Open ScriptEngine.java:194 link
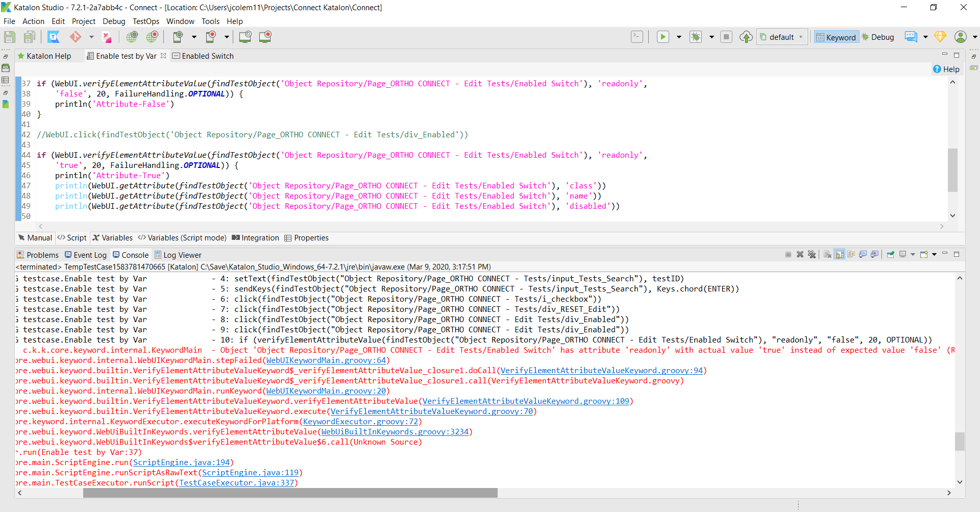This screenshot has height=512, width=980. pos(181,462)
